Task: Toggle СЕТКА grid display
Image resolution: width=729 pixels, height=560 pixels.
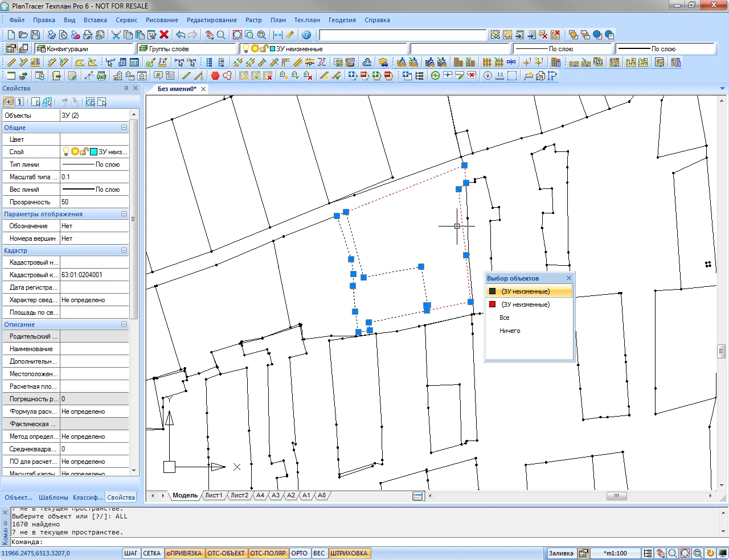Action: [x=151, y=553]
